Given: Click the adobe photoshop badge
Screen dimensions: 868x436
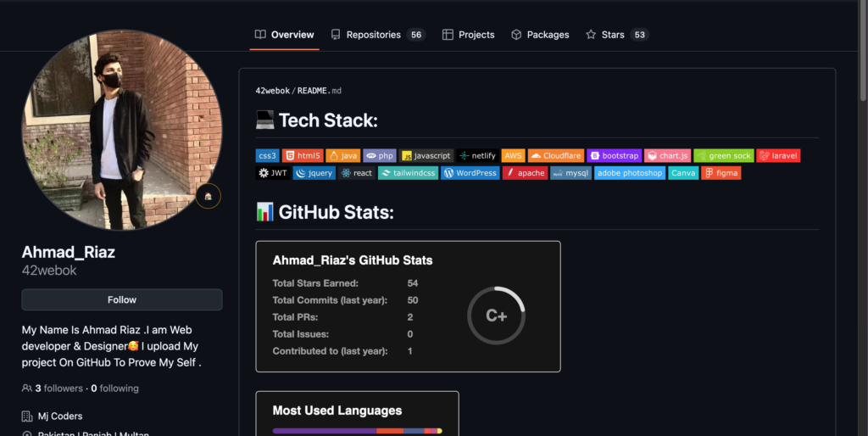Looking at the screenshot, I should click(x=630, y=173).
